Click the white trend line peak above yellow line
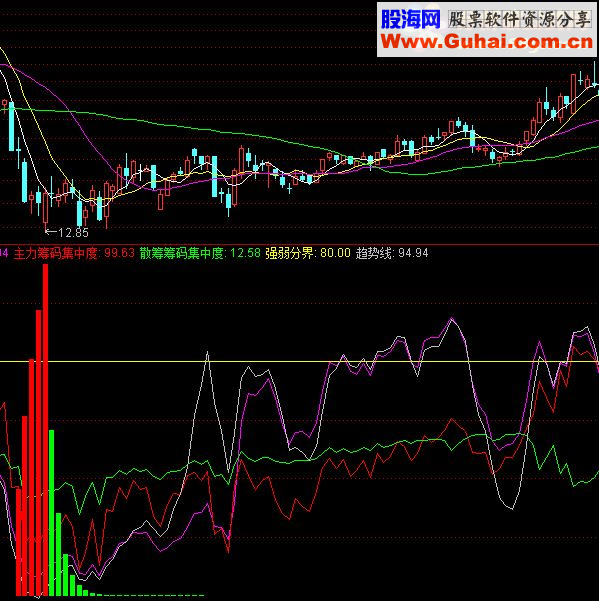This screenshot has height=601, width=599. click(207, 353)
